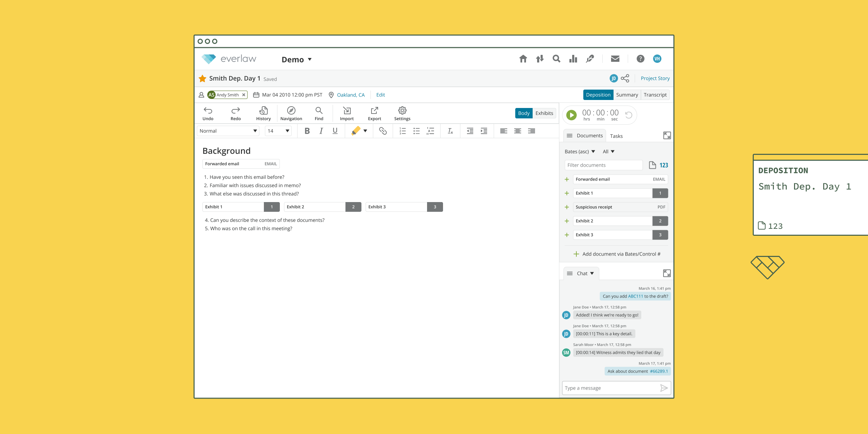The width and height of the screenshot is (868, 434).
Task: Expand the Bates (asc) sort dropdown
Action: (x=579, y=152)
